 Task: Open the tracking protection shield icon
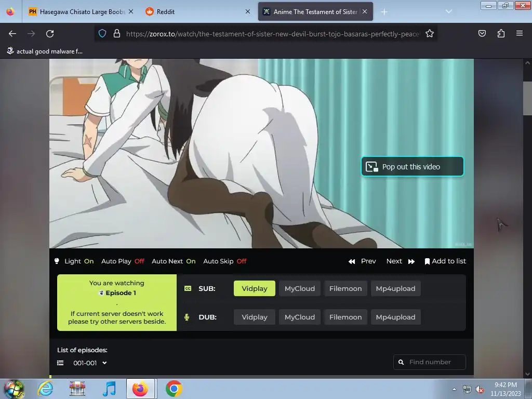102,34
